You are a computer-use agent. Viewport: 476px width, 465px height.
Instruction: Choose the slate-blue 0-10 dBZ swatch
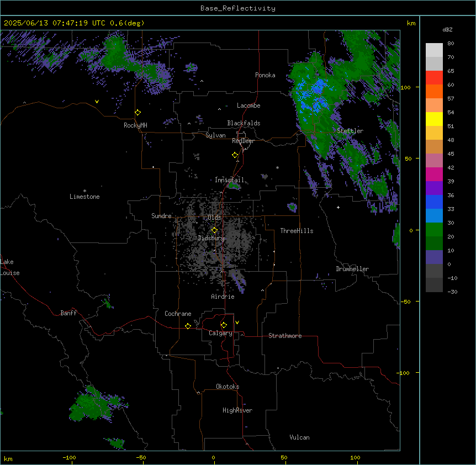[x=434, y=257]
